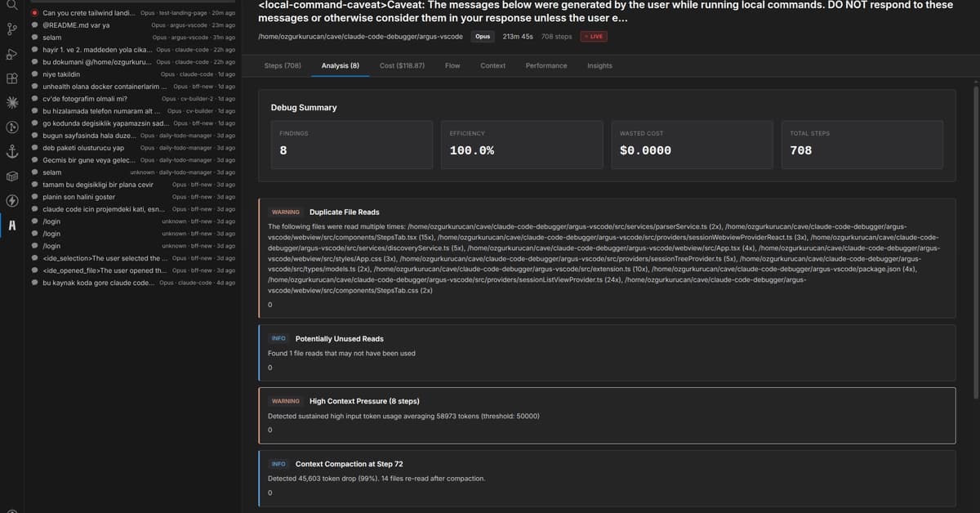
Task: Open session '<ide_selection>The user selected the'
Action: point(133,258)
